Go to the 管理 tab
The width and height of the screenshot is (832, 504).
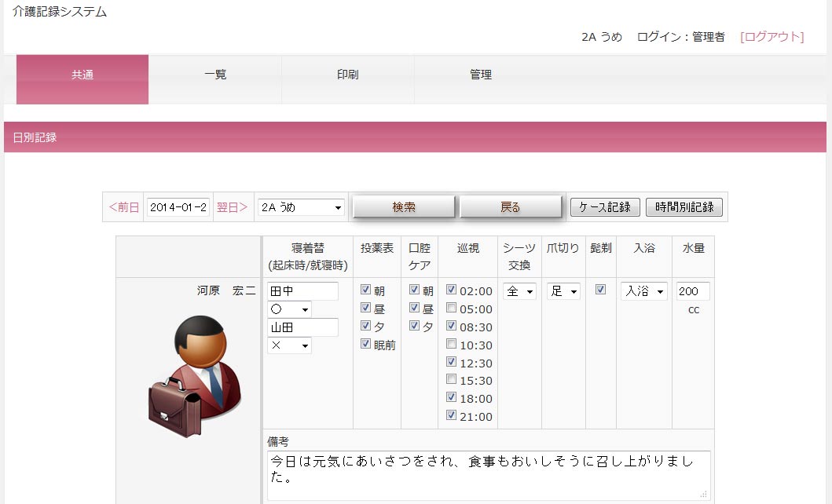pos(481,75)
